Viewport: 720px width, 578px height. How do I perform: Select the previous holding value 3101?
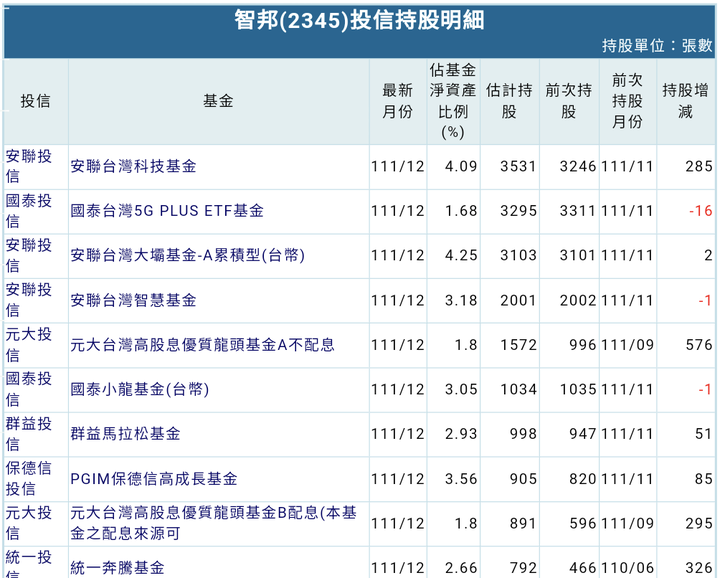pyautogui.click(x=578, y=255)
